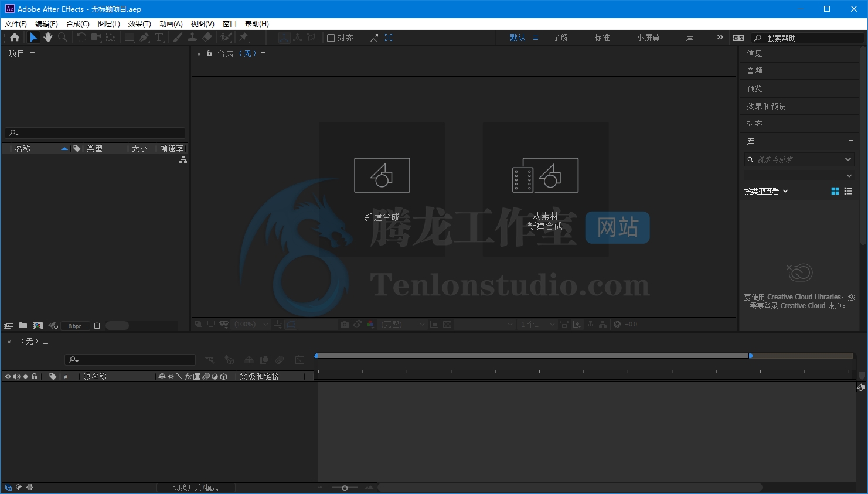Select the Rotation tool
The width and height of the screenshot is (868, 494).
pyautogui.click(x=81, y=38)
